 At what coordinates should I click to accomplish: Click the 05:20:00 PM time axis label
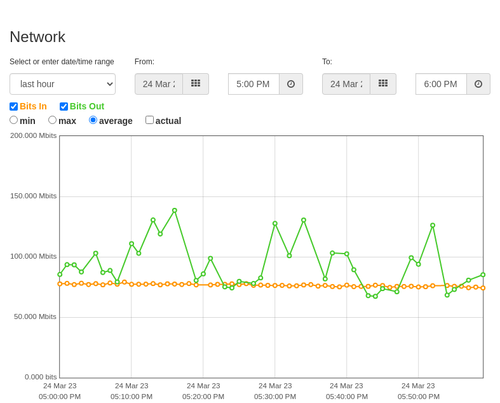click(x=203, y=397)
